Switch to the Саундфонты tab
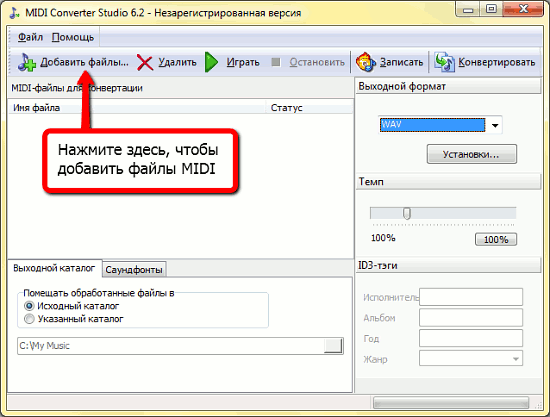Image resolution: width=550 pixels, height=417 pixels. coord(134,269)
